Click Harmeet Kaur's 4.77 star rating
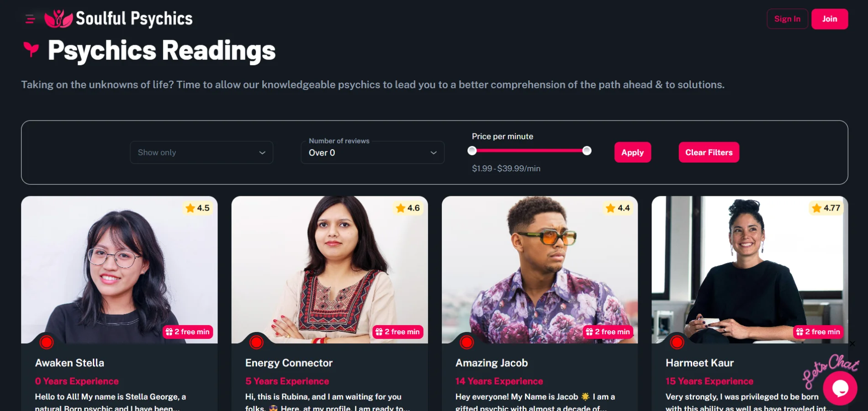Image resolution: width=868 pixels, height=411 pixels. point(826,208)
